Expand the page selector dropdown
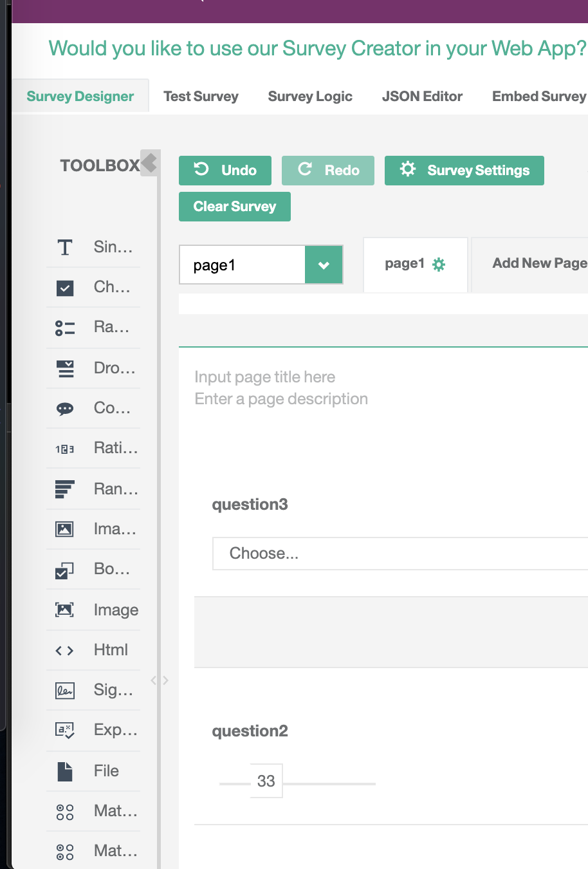 coord(324,265)
